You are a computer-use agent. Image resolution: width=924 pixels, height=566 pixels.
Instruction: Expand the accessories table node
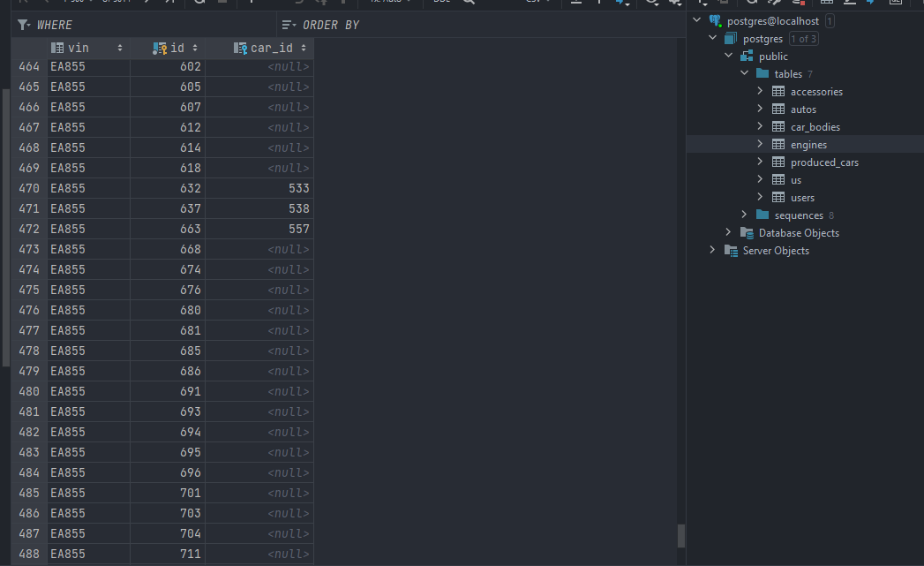pyautogui.click(x=759, y=91)
